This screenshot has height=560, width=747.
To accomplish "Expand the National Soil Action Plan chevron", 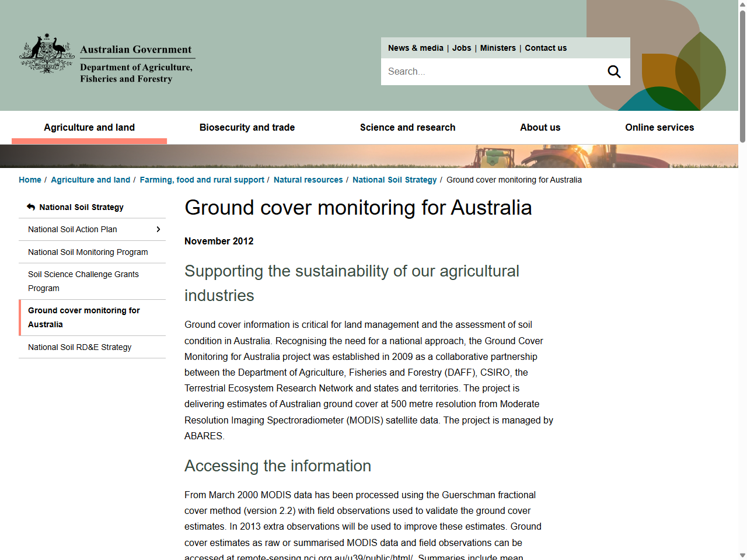I will pyautogui.click(x=158, y=229).
